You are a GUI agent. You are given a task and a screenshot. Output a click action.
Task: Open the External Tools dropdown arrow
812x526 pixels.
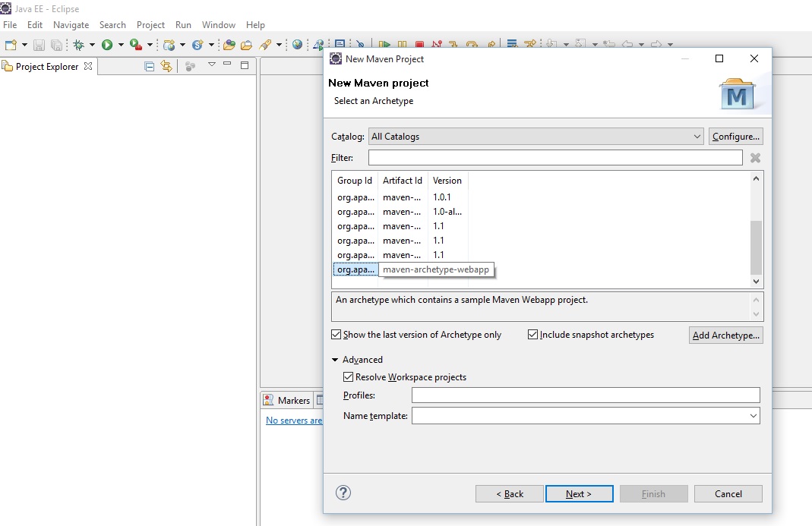pyautogui.click(x=150, y=45)
